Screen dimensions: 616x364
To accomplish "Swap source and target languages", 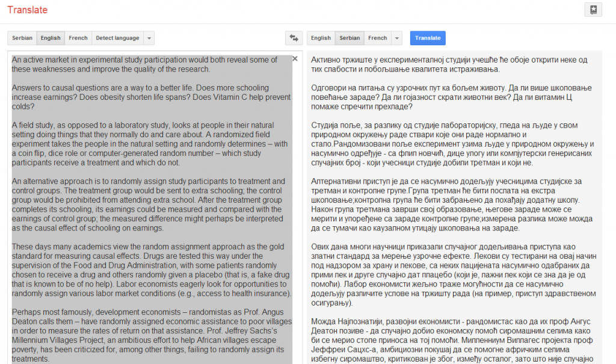I will [x=294, y=38].
